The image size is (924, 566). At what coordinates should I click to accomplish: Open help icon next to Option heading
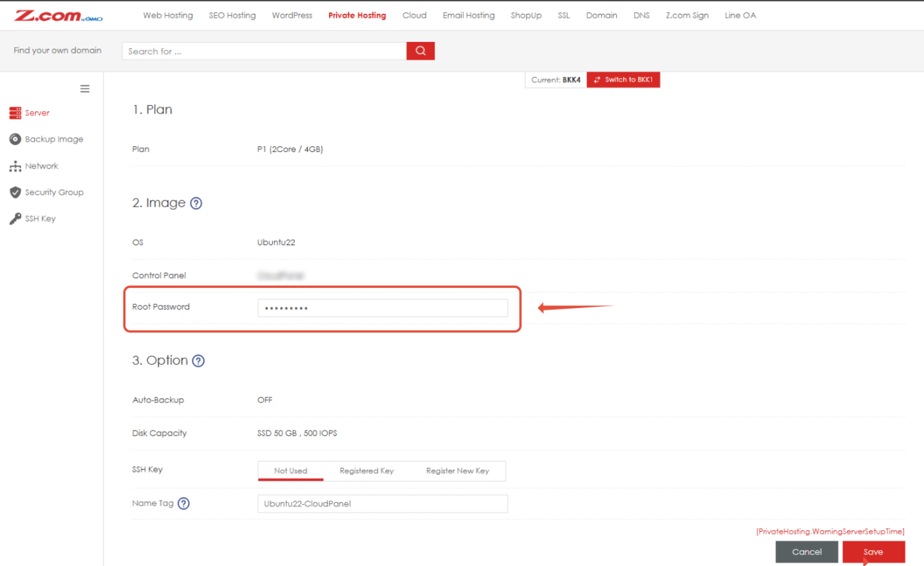point(198,361)
